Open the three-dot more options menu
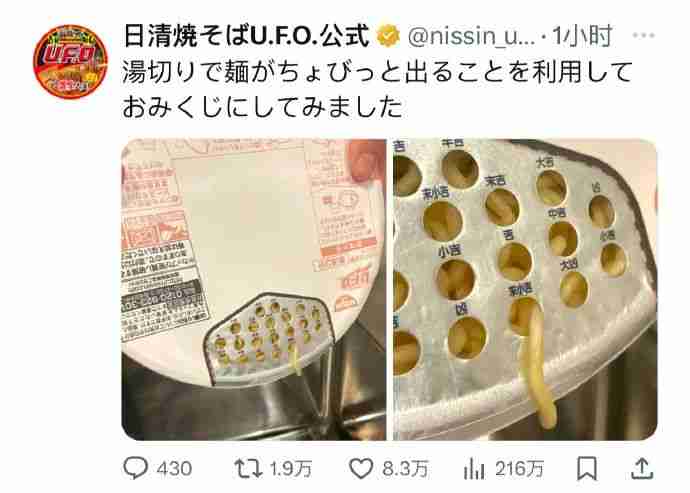This screenshot has height=493, width=690. tap(643, 35)
